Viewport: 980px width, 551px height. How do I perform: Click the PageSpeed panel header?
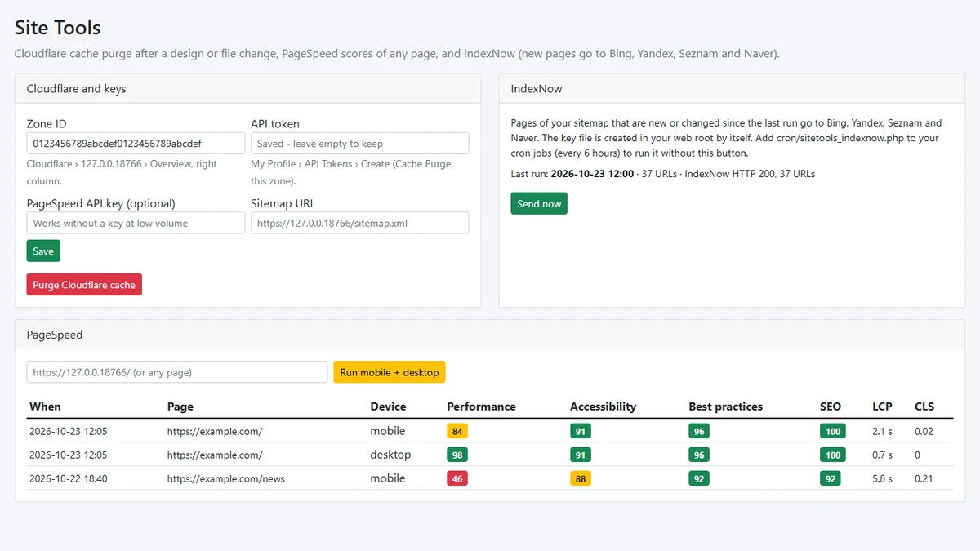coord(490,335)
